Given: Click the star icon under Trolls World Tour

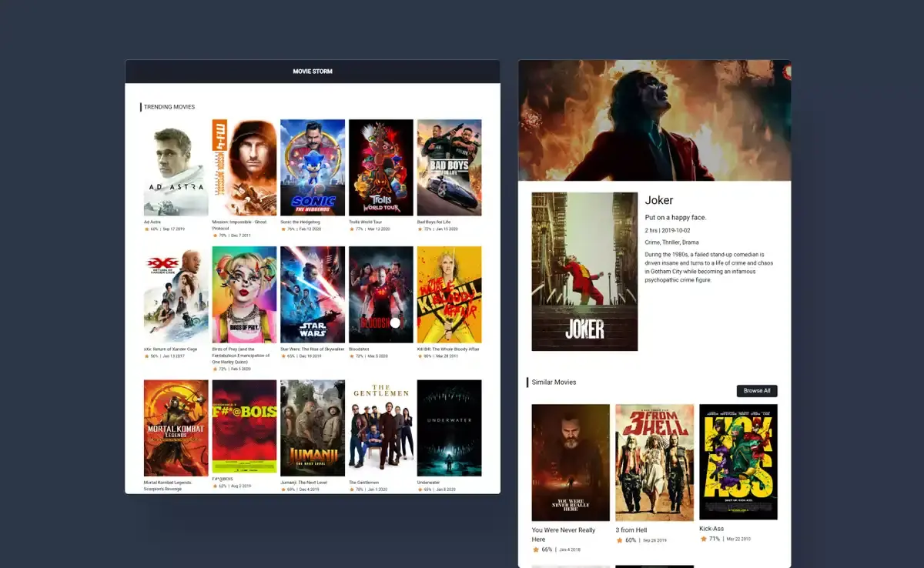Looking at the screenshot, I should (x=351, y=229).
